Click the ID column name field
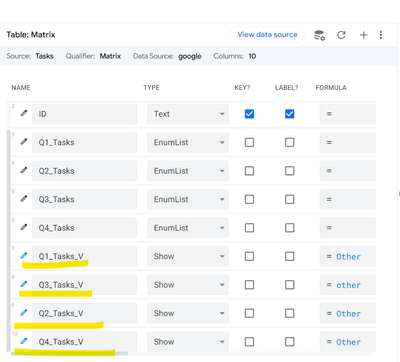This screenshot has height=362, width=400. (x=85, y=114)
